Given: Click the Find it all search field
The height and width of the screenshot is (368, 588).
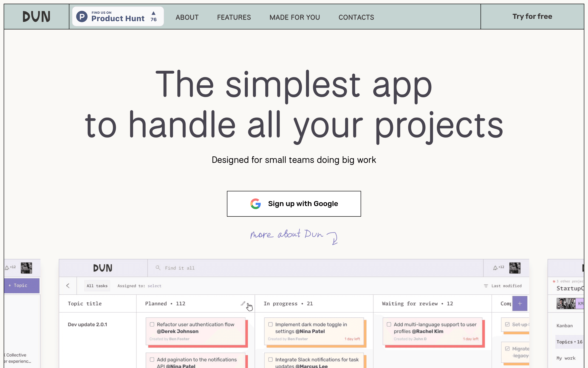Looking at the screenshot, I should pyautogui.click(x=315, y=268).
